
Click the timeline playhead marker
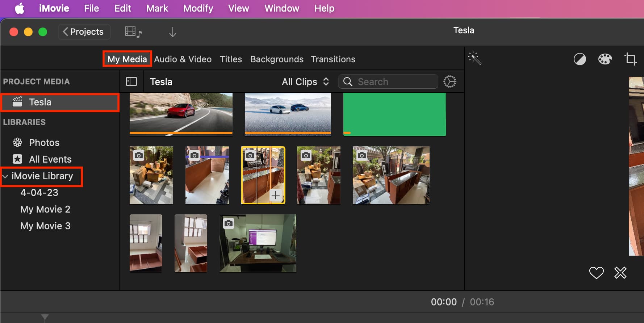tap(45, 318)
